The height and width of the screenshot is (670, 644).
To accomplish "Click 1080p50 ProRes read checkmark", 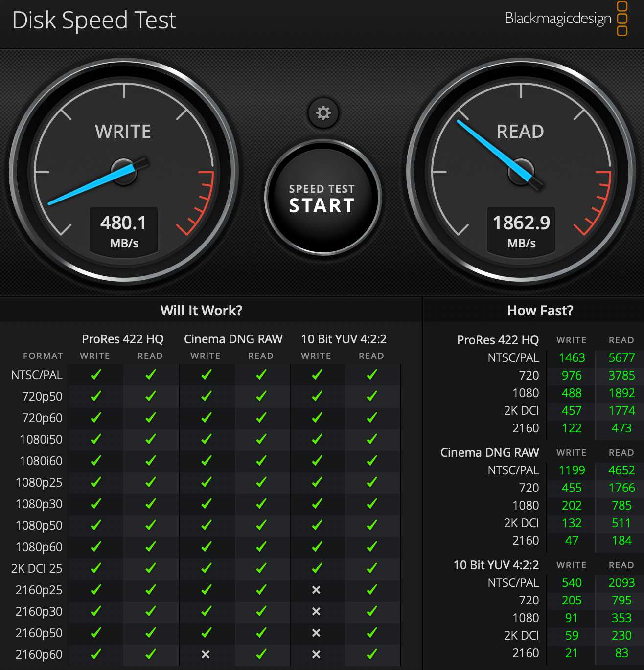I will (151, 525).
